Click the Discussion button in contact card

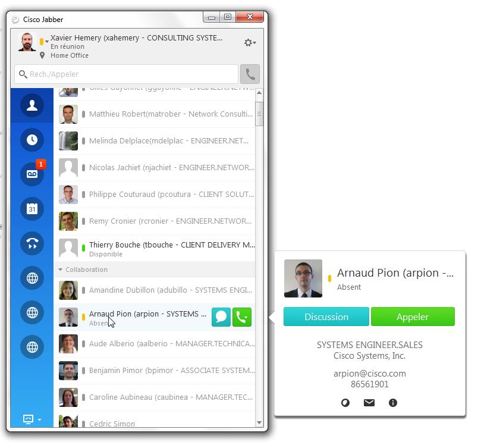click(x=326, y=317)
